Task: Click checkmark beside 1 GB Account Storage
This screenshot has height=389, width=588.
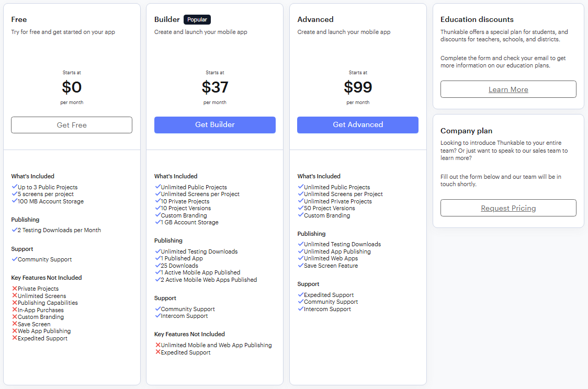Action: pos(158,222)
